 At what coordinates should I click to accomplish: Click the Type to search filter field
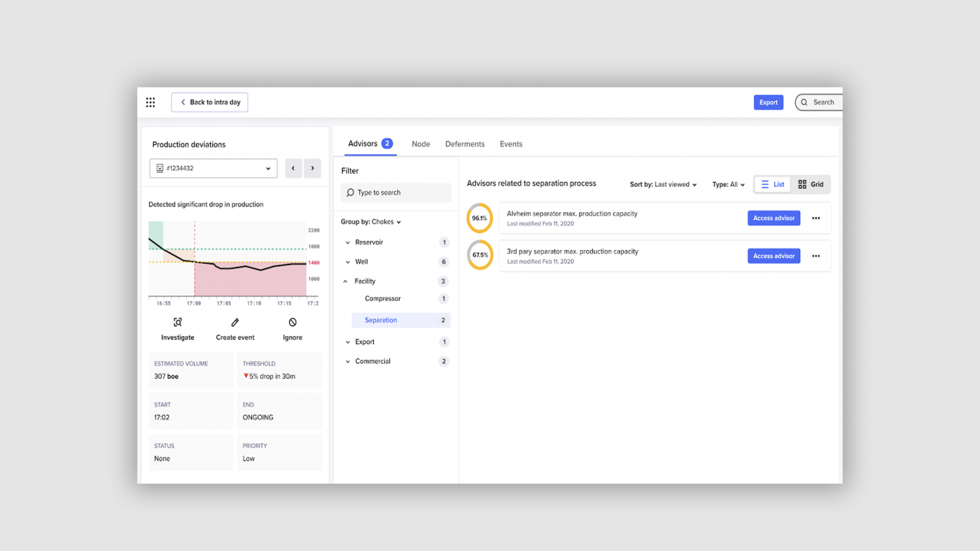click(396, 193)
